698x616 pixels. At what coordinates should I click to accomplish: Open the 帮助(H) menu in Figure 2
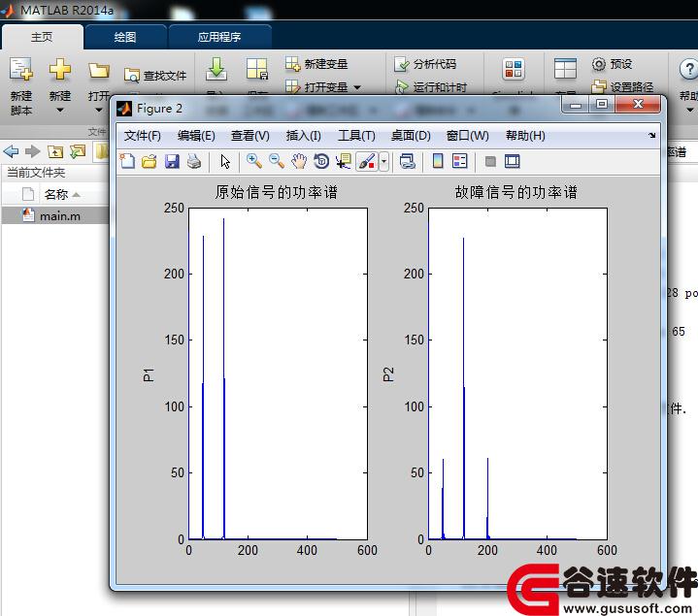click(x=525, y=136)
